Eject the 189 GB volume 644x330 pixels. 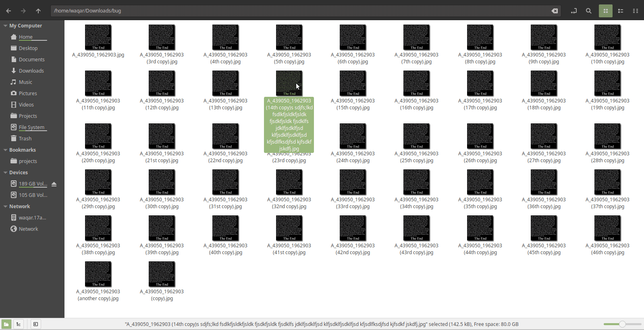54,184
